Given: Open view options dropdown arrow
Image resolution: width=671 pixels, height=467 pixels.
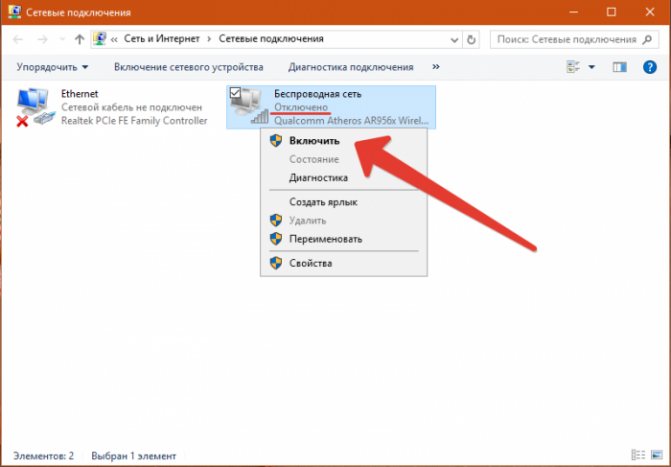Looking at the screenshot, I should pos(591,67).
